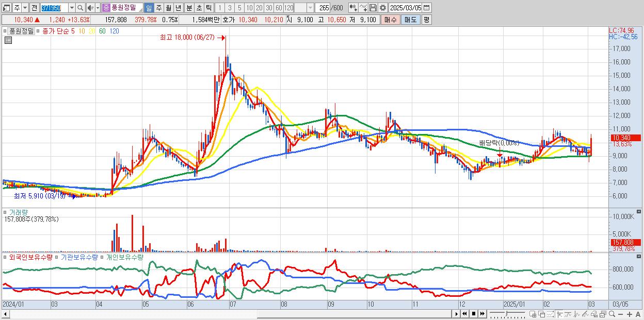Click the window chart capture icon
This screenshot has height=320, width=644.
603,314
